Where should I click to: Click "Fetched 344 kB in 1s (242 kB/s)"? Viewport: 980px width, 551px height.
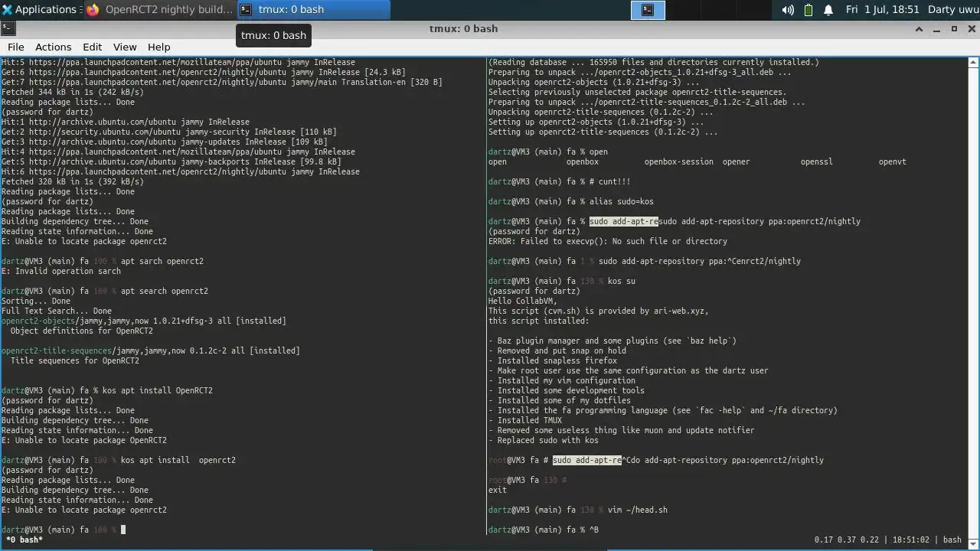click(x=73, y=92)
